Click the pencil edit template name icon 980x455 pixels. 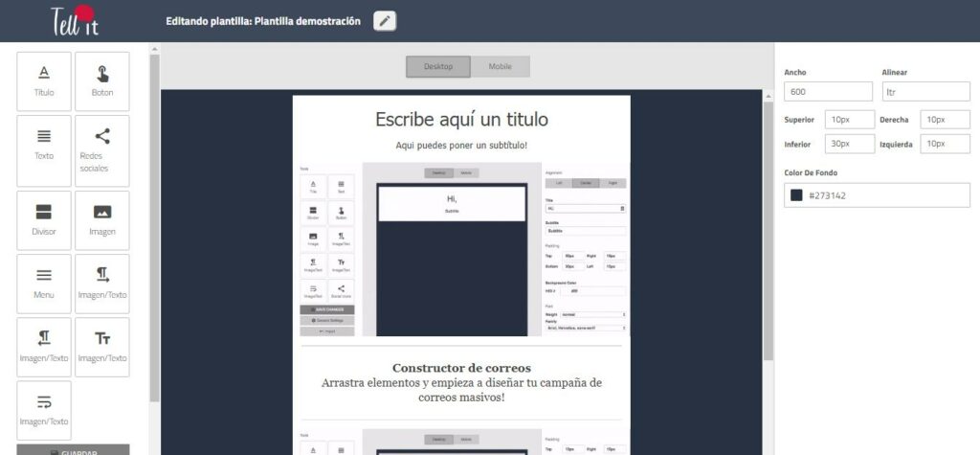(385, 21)
